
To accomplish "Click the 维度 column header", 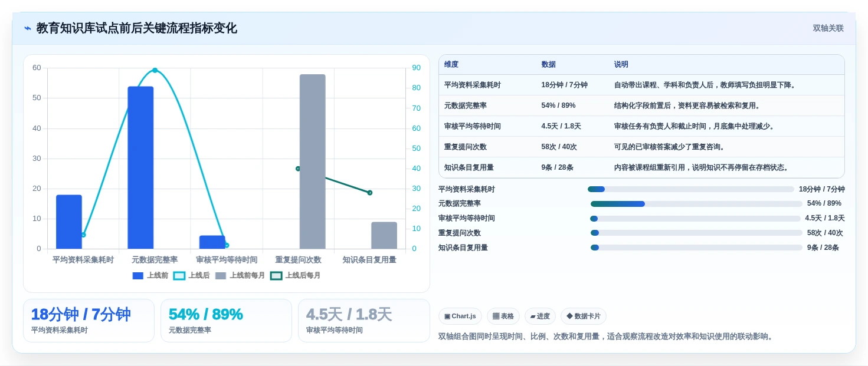I will 451,64.
